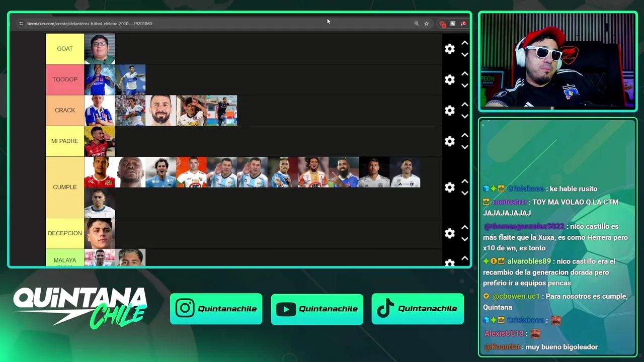The image size is (644, 362).
Task: Open settings gear for DECEPCION tier
Action: click(x=450, y=233)
